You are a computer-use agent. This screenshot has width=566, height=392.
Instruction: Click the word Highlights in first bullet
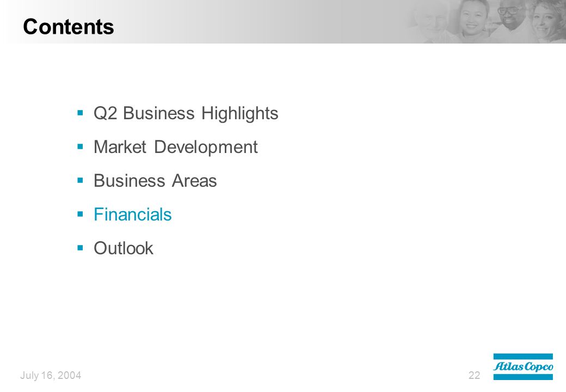(x=239, y=113)
